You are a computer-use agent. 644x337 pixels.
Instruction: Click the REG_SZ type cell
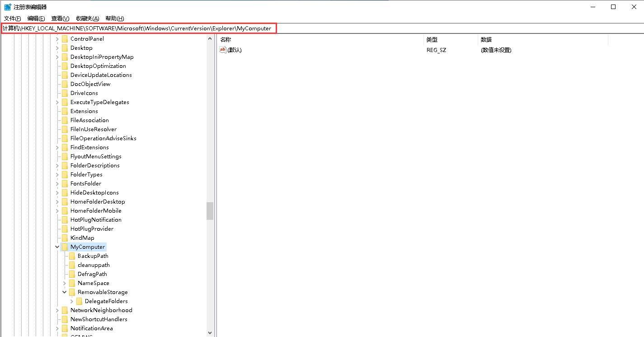point(436,50)
